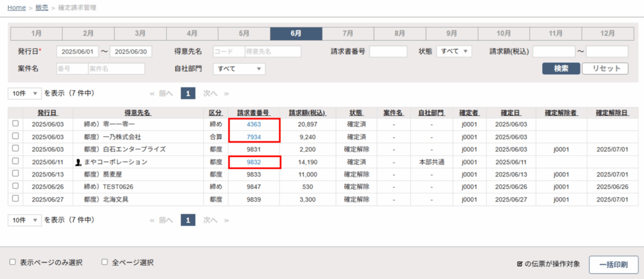Open the 販売 breadcrumb link

tap(42, 8)
